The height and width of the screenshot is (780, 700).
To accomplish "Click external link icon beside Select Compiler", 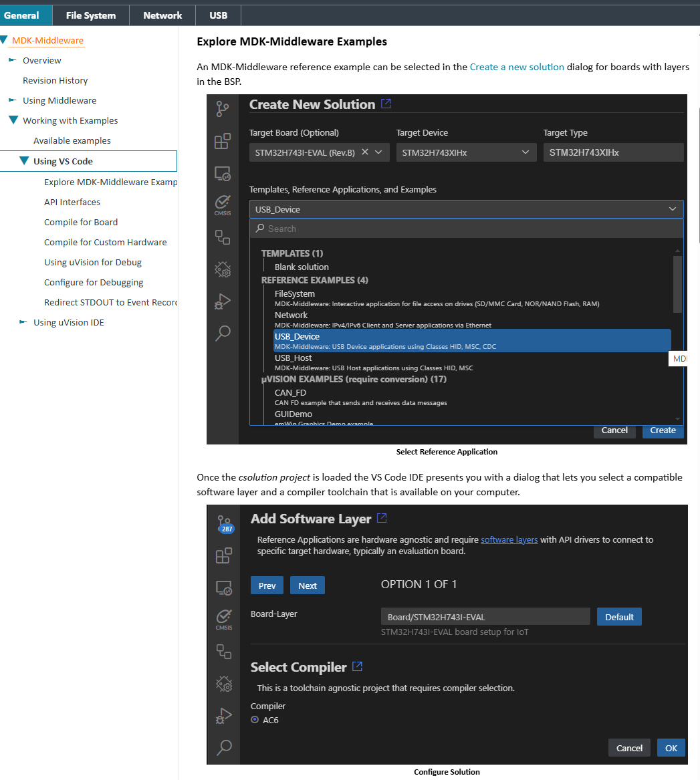I will pos(357,666).
